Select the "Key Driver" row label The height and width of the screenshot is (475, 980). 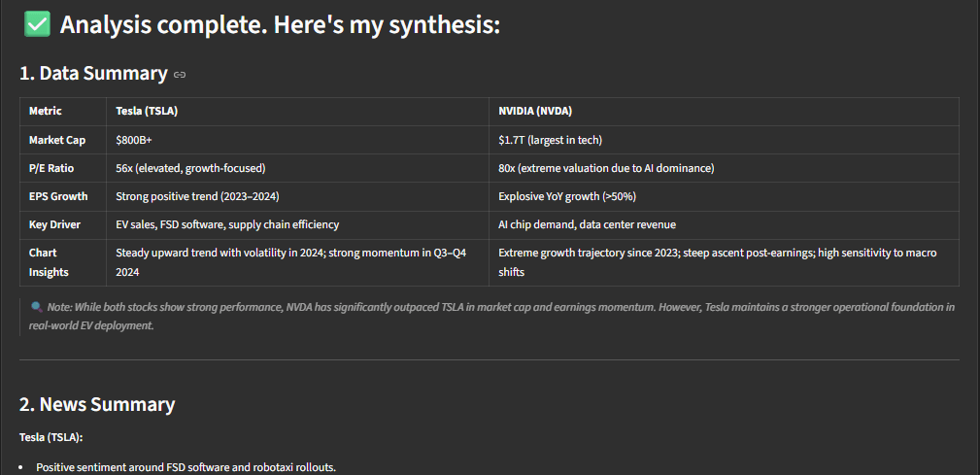click(x=54, y=224)
